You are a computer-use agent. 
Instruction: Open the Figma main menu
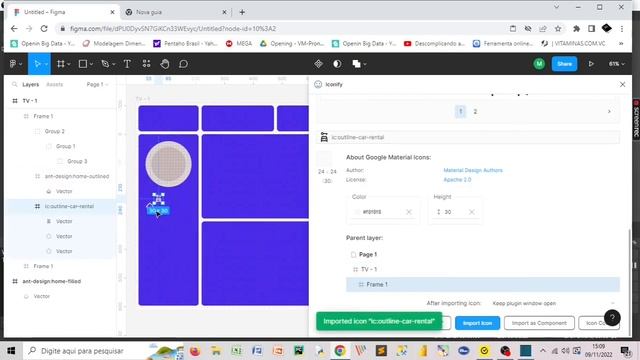pos(15,64)
